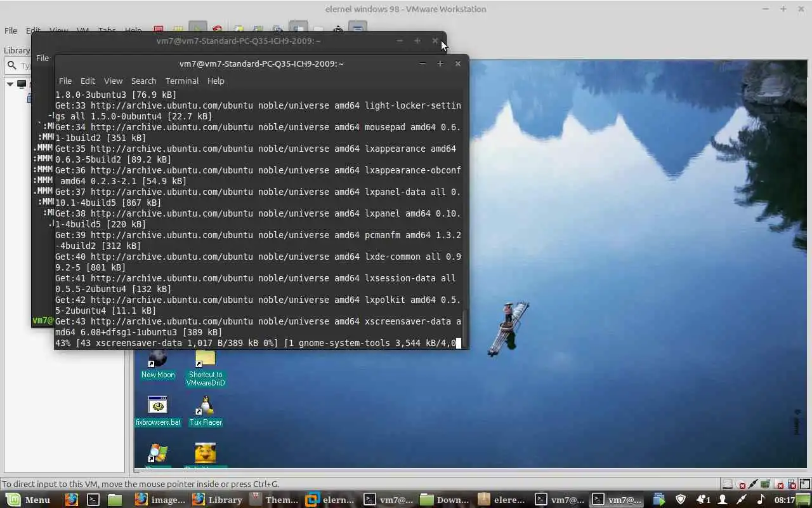This screenshot has width=812, height=508.
Task: Open Edit menu in front terminal
Action: tap(88, 81)
